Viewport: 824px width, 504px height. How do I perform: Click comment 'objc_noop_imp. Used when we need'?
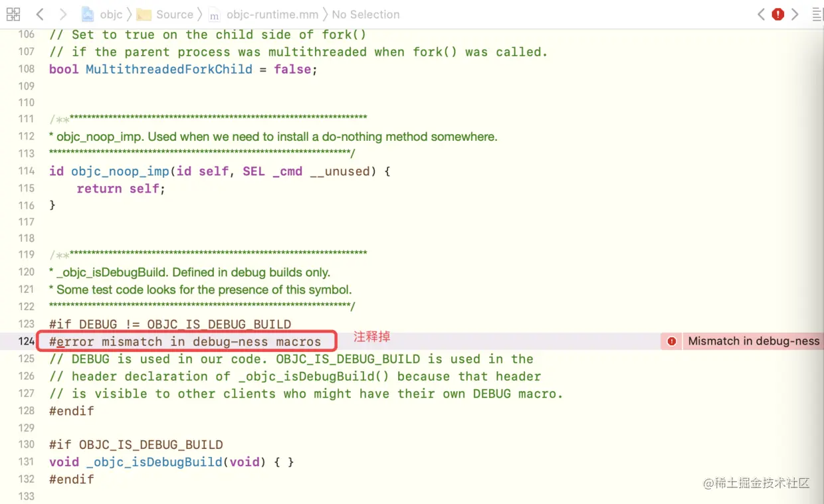(273, 137)
